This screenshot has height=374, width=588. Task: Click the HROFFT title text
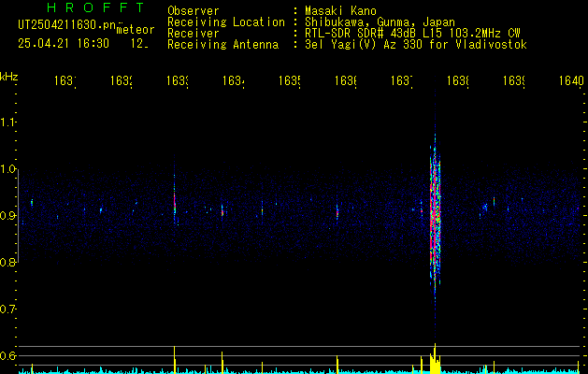95,7
